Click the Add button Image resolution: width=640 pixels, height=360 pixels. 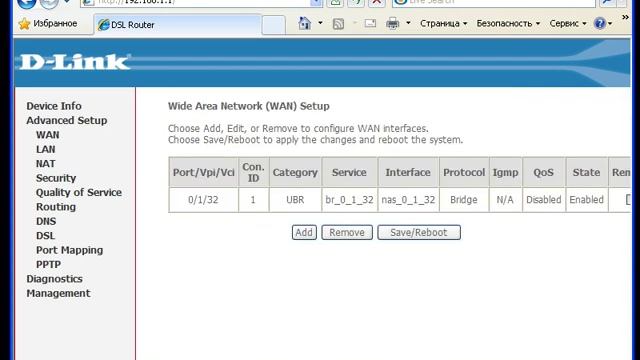(304, 232)
